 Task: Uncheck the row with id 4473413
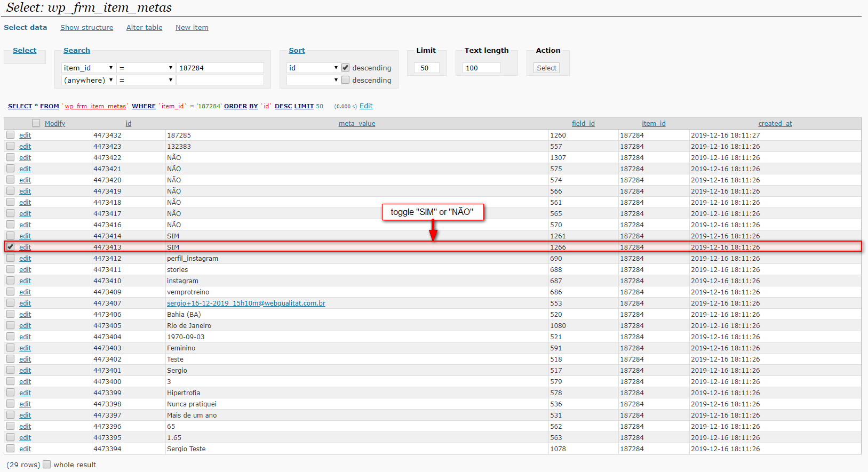pos(11,247)
